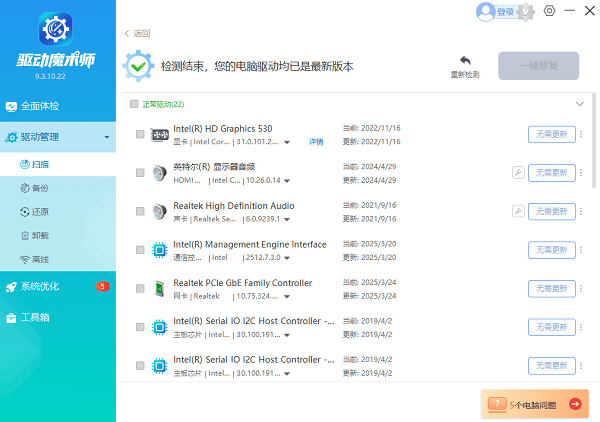Check the Intel HD Graphics 530 checkbox
Screen dimensions: 600x422
coord(140,134)
